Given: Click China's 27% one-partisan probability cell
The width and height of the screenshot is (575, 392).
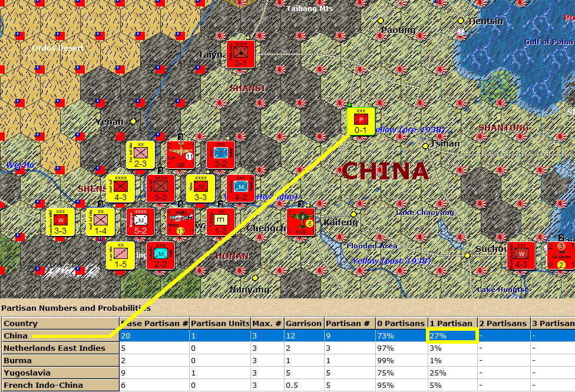Looking at the screenshot, I should click(452, 335).
